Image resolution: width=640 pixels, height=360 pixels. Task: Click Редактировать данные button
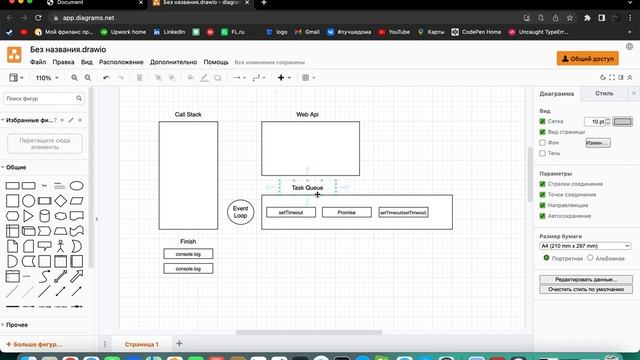pos(586,280)
